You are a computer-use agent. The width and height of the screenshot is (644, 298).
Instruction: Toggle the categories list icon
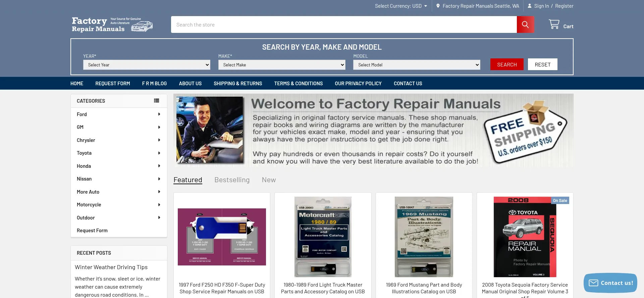[157, 101]
